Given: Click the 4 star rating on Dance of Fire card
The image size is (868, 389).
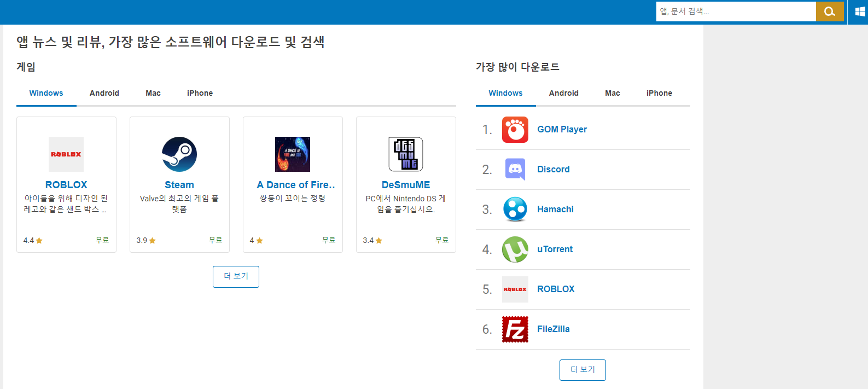Looking at the screenshot, I should click(x=256, y=241).
